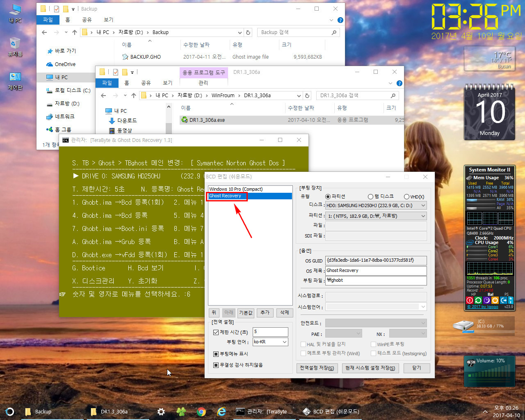525x420 pixels.
Task: Click the properties checkmark icon in the Backup title bar
Action: [x=56, y=9]
